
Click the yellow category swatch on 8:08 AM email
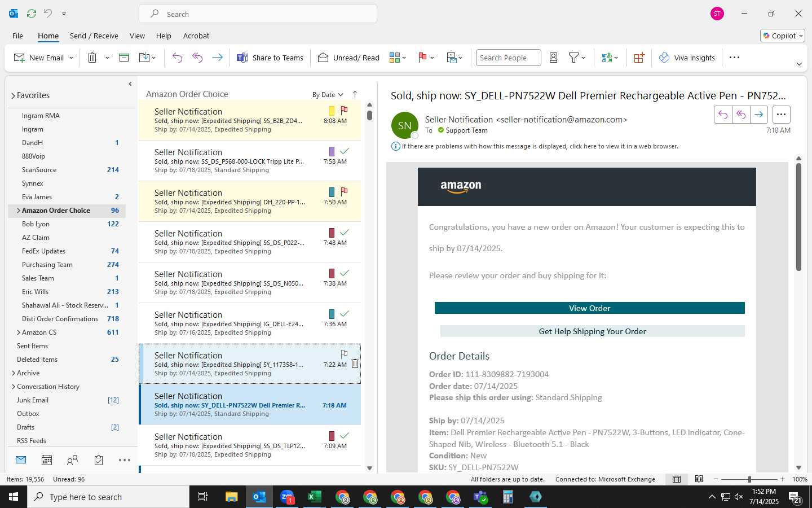click(x=332, y=111)
